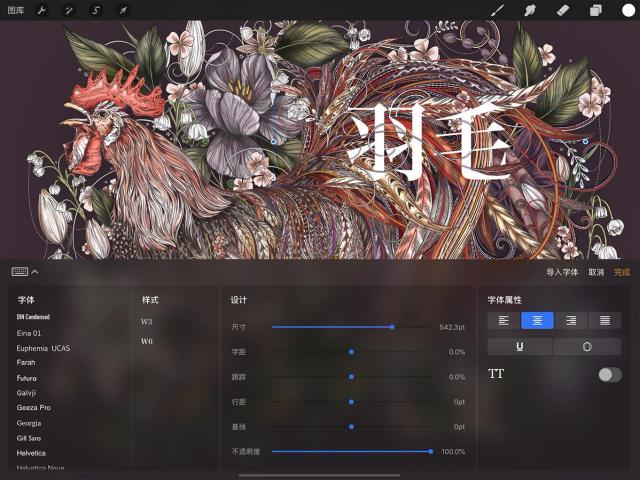Choose Gill Sans font
The width and height of the screenshot is (640, 480).
coord(29,438)
